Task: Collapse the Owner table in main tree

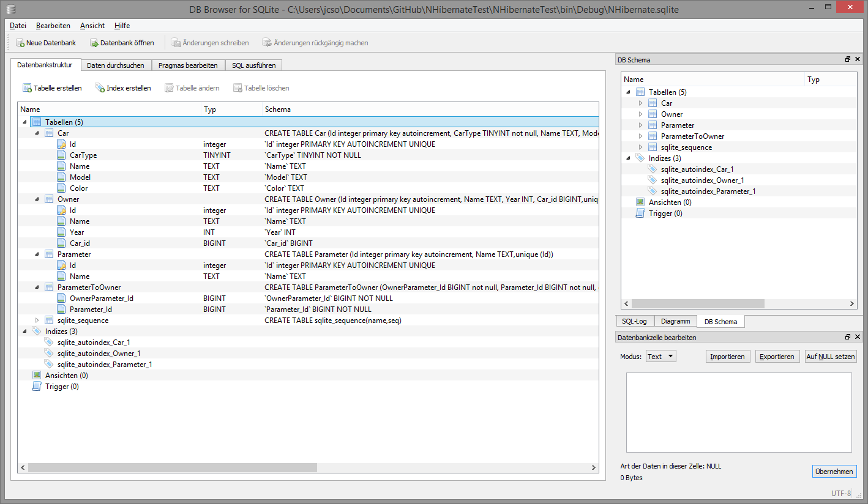Action: click(x=37, y=199)
